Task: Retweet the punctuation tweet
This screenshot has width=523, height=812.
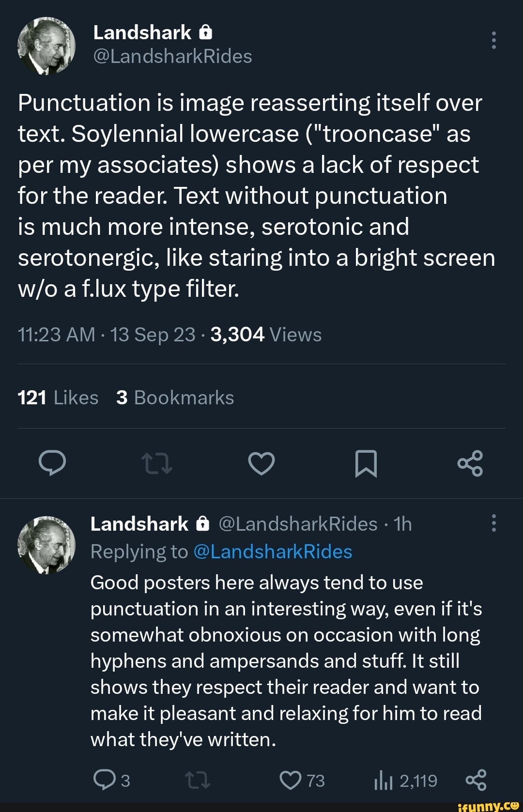Action: pyautogui.click(x=157, y=463)
